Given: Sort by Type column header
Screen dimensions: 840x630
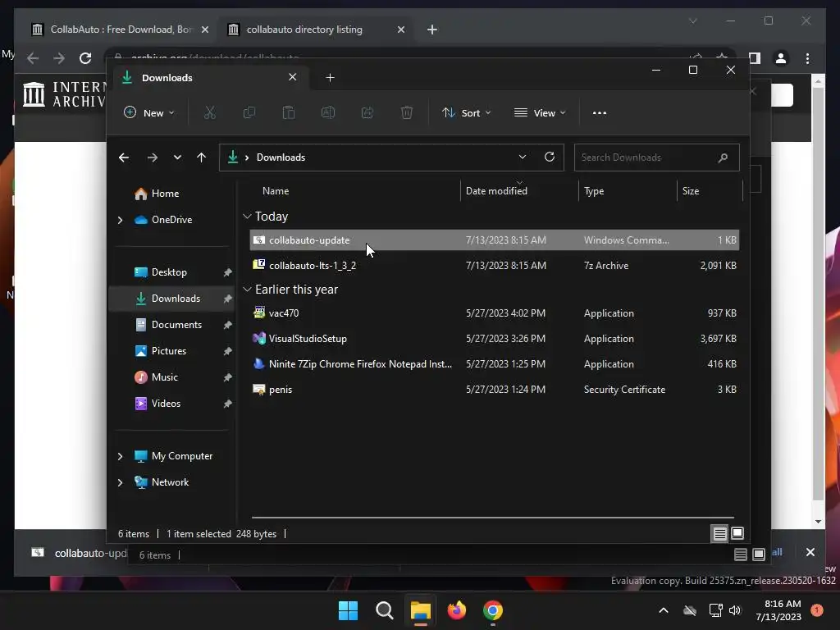Looking at the screenshot, I should click(x=628, y=191).
